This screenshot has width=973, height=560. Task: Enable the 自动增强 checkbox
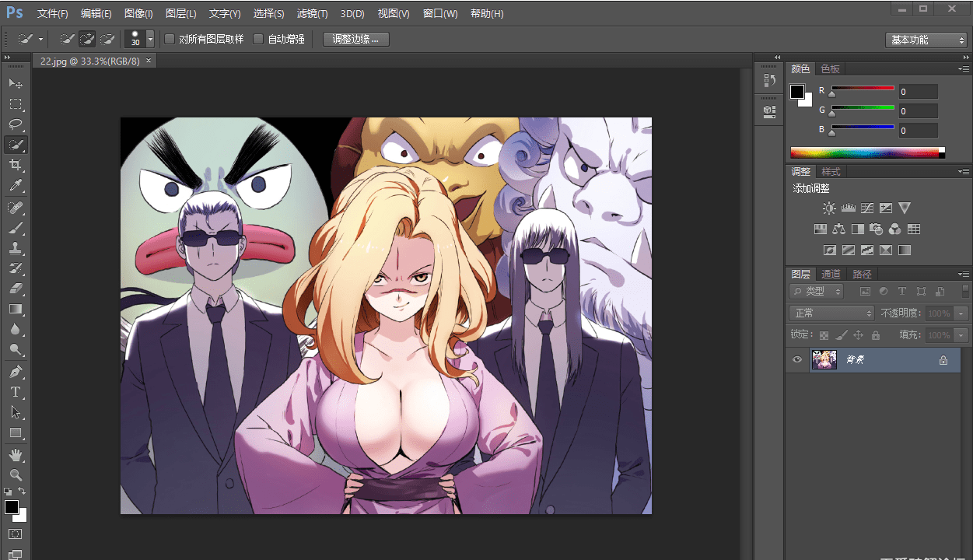click(258, 39)
